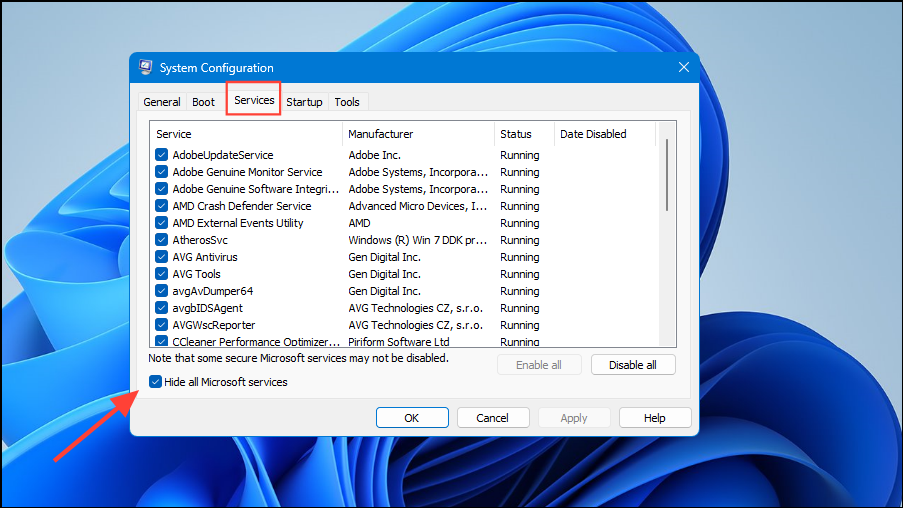Open the General tab
The image size is (903, 508).
pyautogui.click(x=162, y=102)
